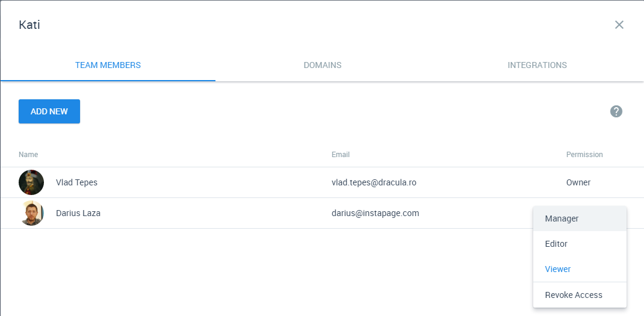The image size is (644, 316).
Task: Click the Email column header
Action: coord(341,155)
